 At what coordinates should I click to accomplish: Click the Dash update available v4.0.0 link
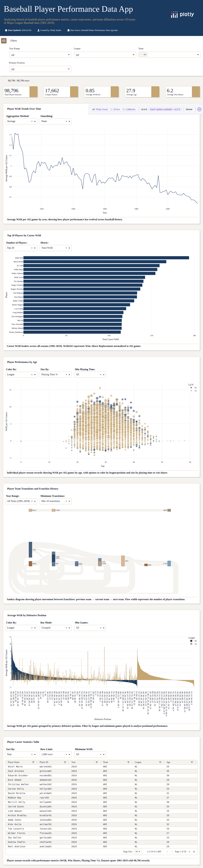coord(165,110)
